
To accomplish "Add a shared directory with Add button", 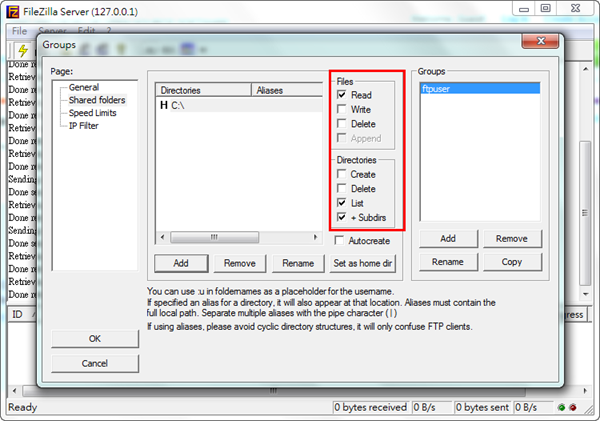I will tap(181, 263).
